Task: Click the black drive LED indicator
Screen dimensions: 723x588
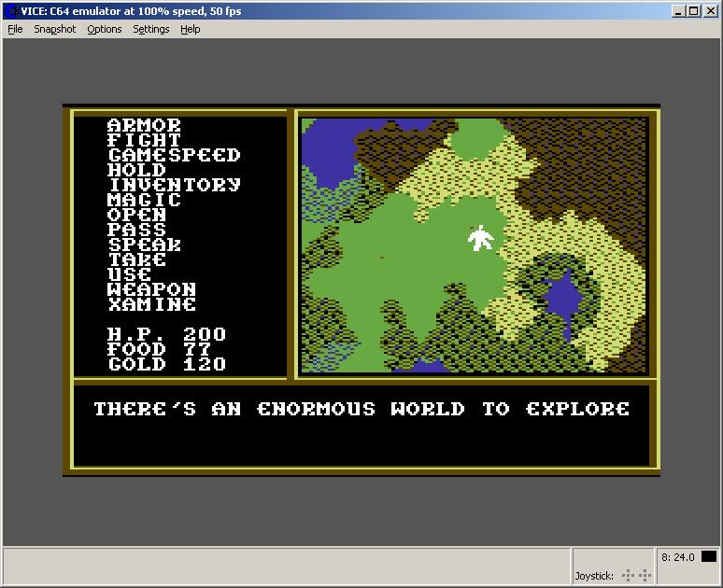Action: (709, 556)
